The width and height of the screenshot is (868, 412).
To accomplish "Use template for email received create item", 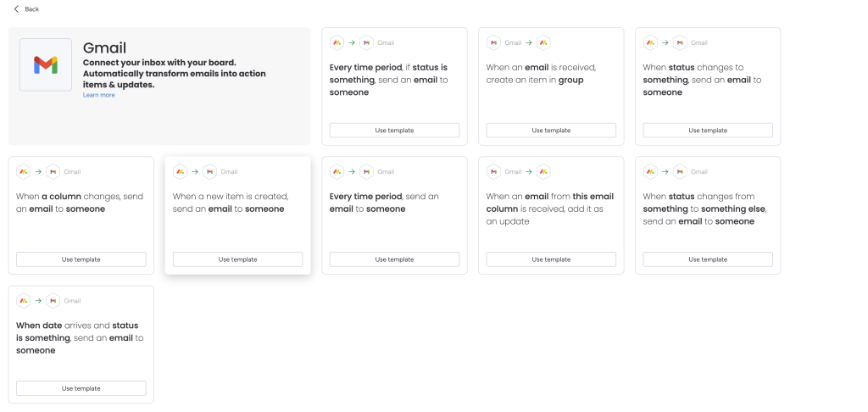I will pyautogui.click(x=551, y=131).
